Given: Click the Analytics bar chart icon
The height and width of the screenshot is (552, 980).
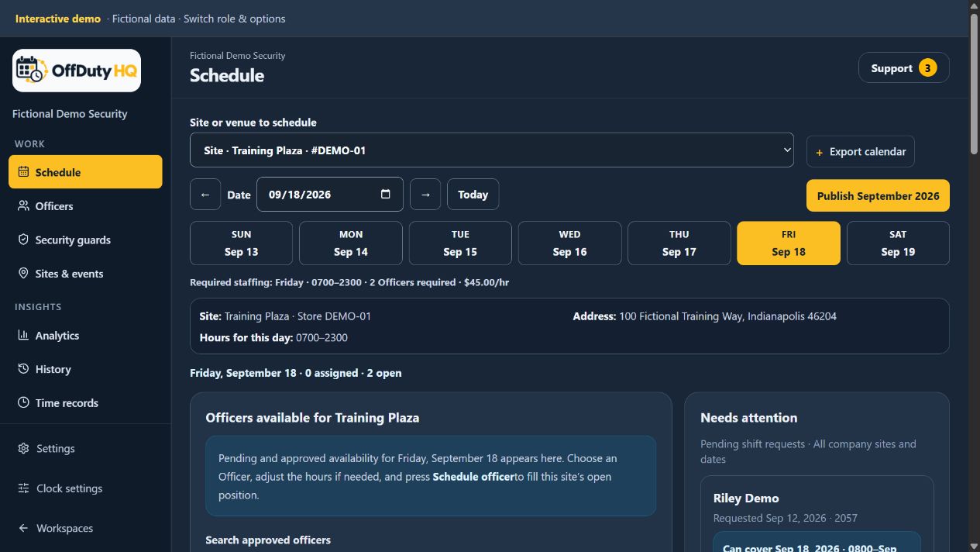Looking at the screenshot, I should pos(23,335).
